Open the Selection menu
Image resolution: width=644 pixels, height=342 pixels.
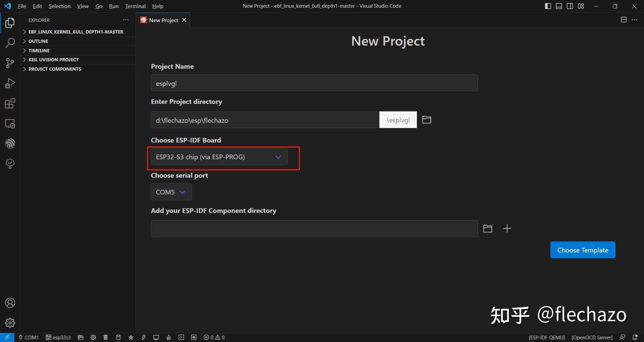coord(59,6)
